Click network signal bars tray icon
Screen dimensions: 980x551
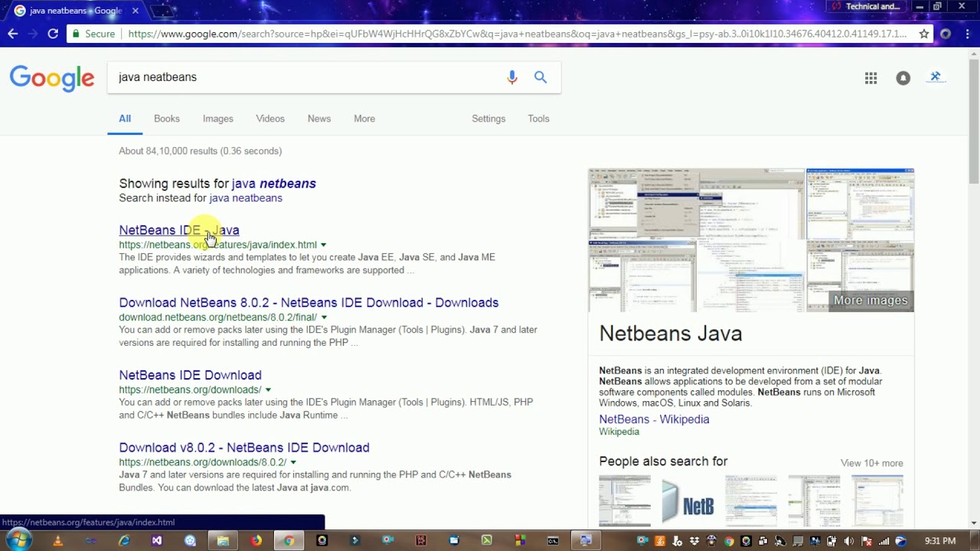(884, 541)
